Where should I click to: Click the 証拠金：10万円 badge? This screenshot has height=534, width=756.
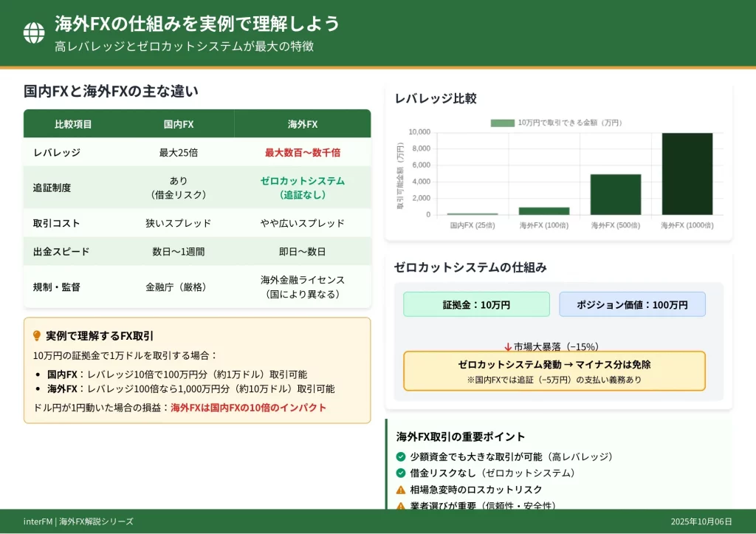click(476, 304)
